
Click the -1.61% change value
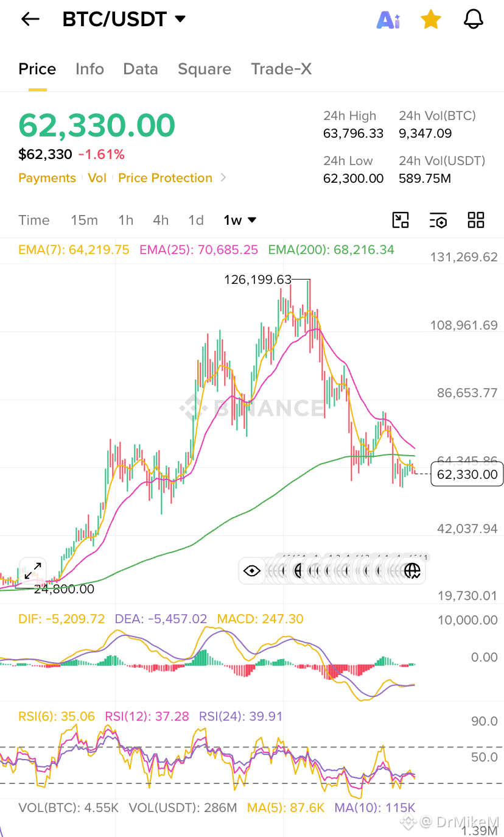[101, 155]
